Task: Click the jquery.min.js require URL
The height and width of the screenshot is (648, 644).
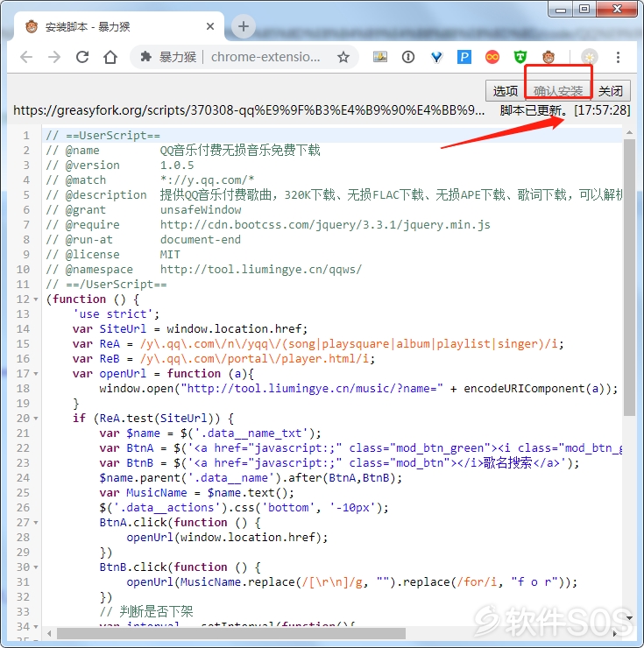Action: click(x=325, y=225)
